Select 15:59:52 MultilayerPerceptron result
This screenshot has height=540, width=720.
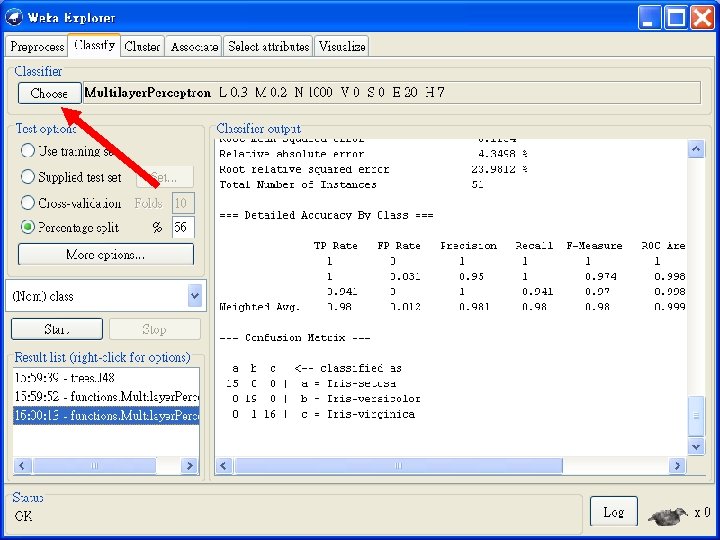tap(106, 396)
